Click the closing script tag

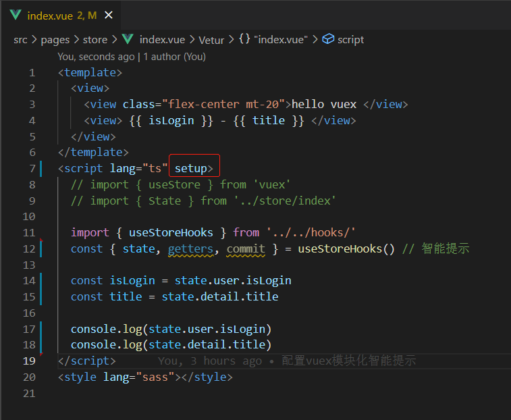tap(86, 361)
